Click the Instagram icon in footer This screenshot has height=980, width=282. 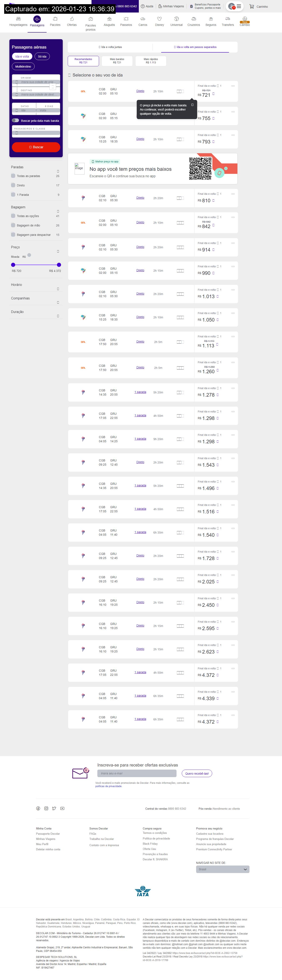(x=46, y=808)
